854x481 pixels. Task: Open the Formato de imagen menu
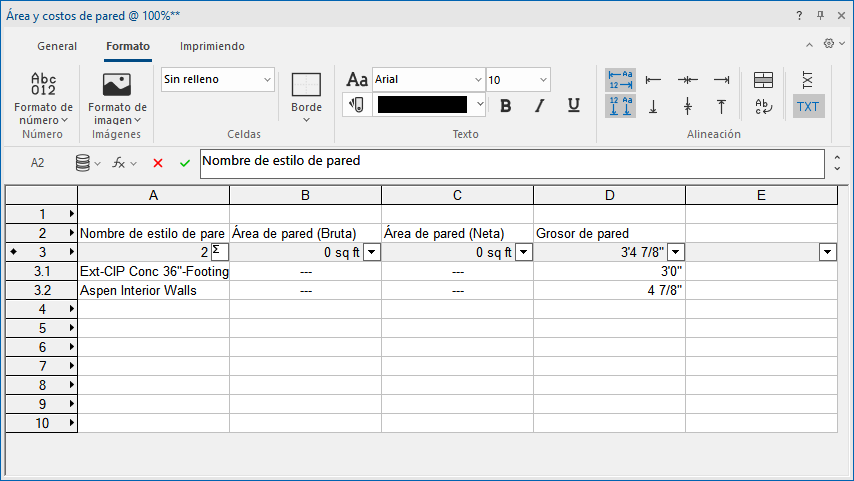pos(117,98)
